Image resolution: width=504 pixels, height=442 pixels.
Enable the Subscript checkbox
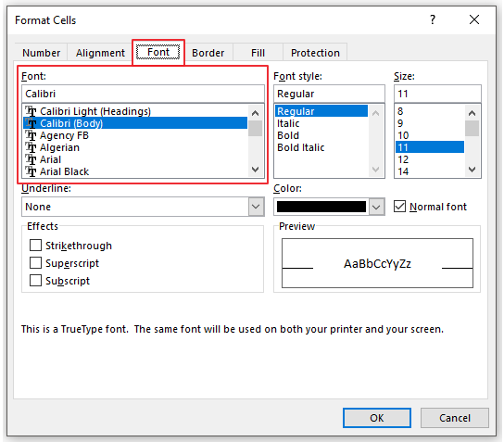(x=35, y=281)
